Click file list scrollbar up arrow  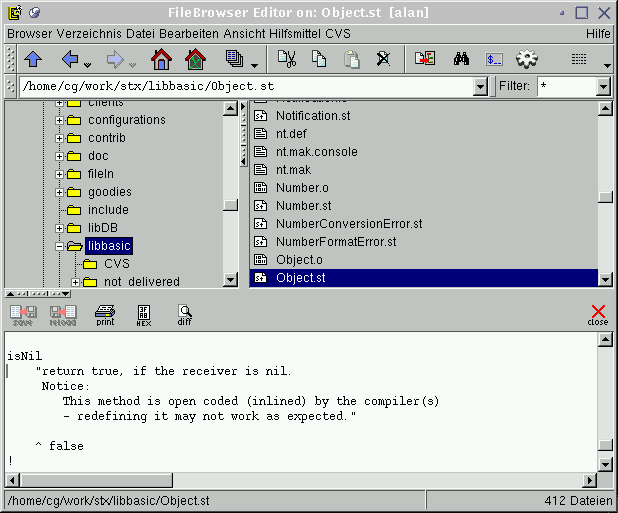point(605,108)
